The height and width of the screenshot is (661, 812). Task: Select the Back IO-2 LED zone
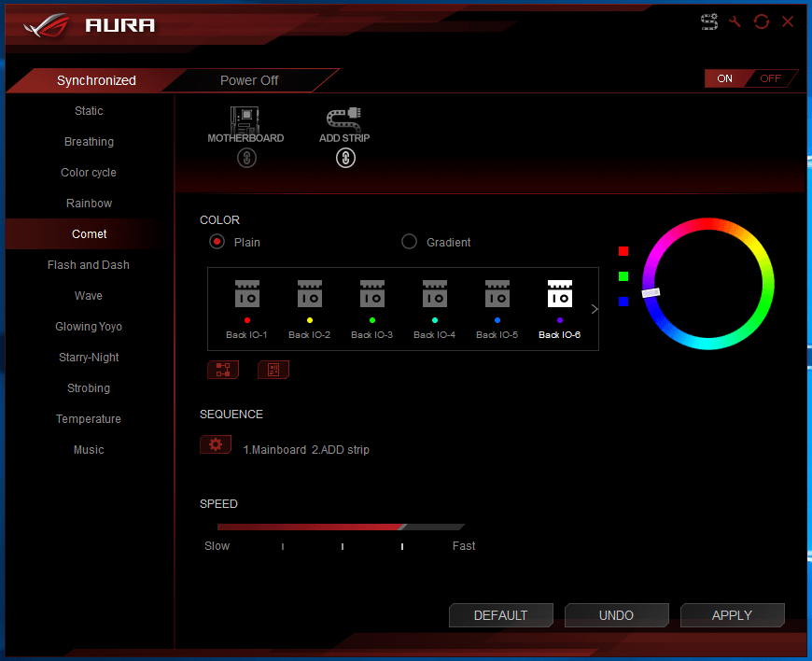310,309
